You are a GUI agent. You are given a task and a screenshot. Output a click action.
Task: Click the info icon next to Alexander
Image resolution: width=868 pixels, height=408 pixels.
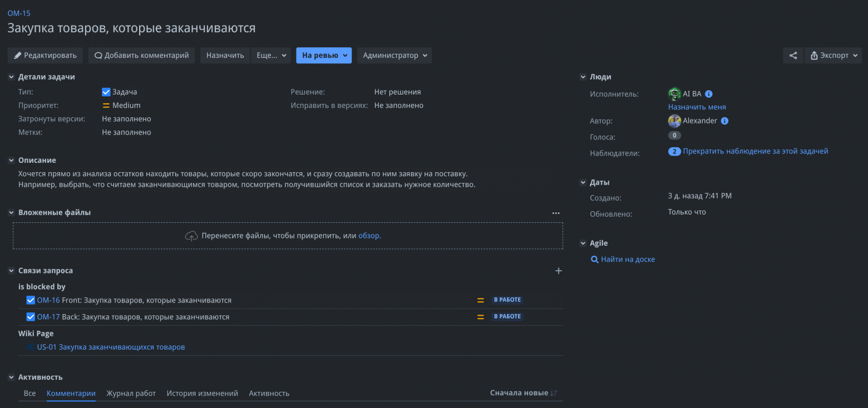point(724,121)
